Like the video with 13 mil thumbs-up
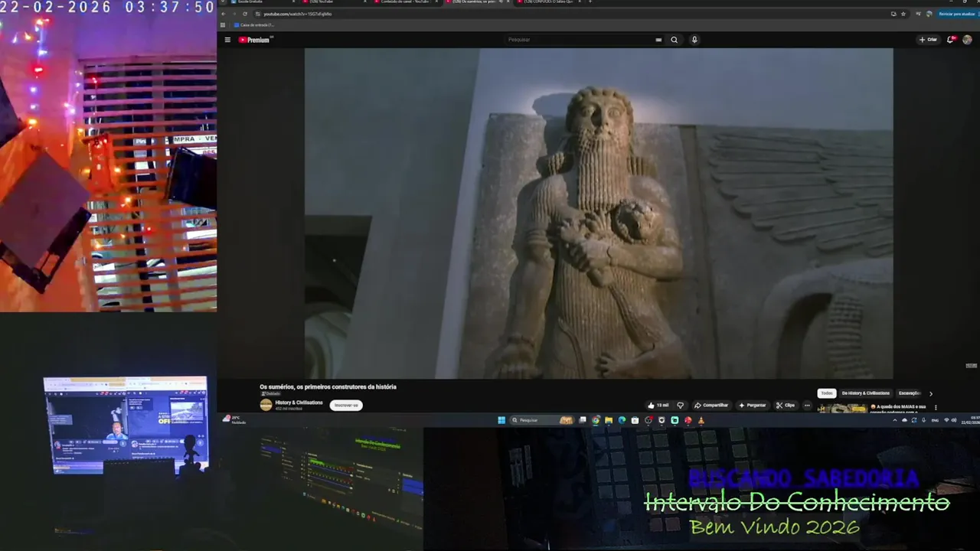980x551 pixels. point(658,406)
